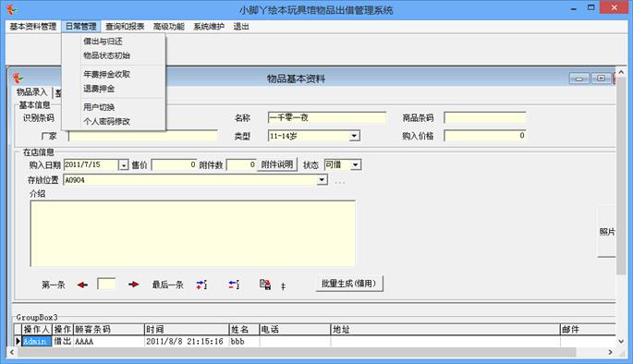Click the 物品基本资料 child window icon
The image size is (633, 364).
(18, 79)
